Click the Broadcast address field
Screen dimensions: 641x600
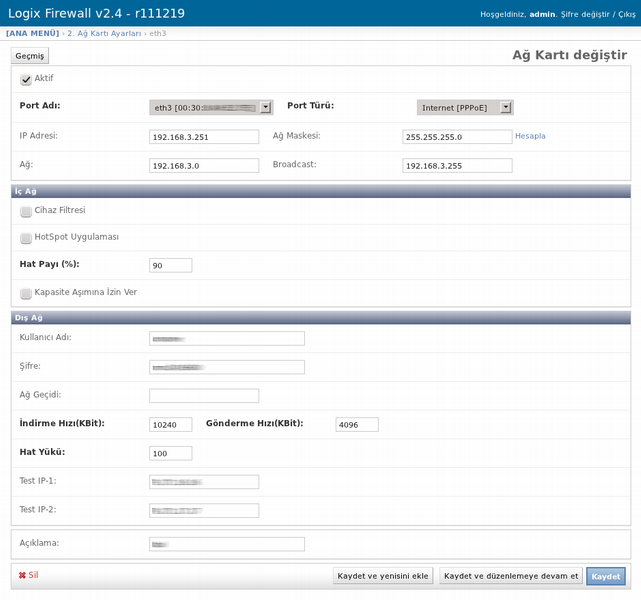coord(457,166)
